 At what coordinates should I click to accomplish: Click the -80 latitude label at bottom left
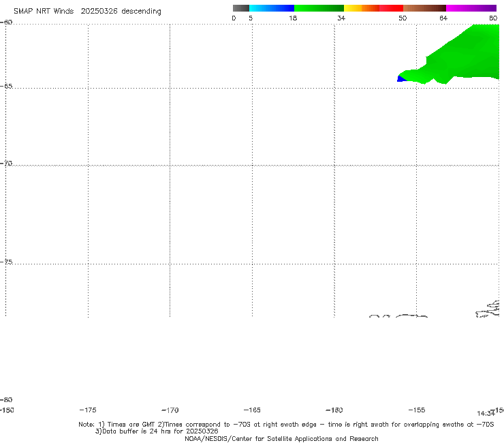click(x=6, y=399)
